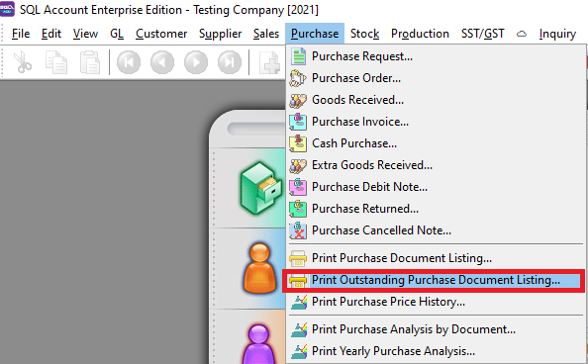Open the Customer menu

[161, 34]
